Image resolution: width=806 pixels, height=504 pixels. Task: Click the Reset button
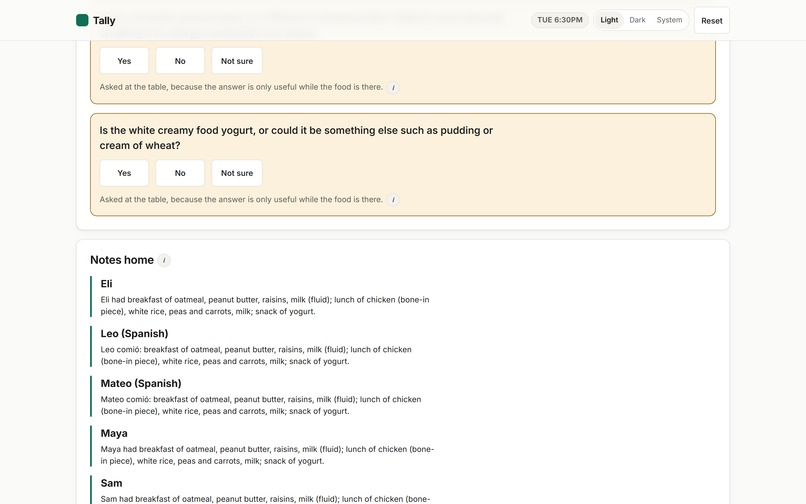point(711,21)
